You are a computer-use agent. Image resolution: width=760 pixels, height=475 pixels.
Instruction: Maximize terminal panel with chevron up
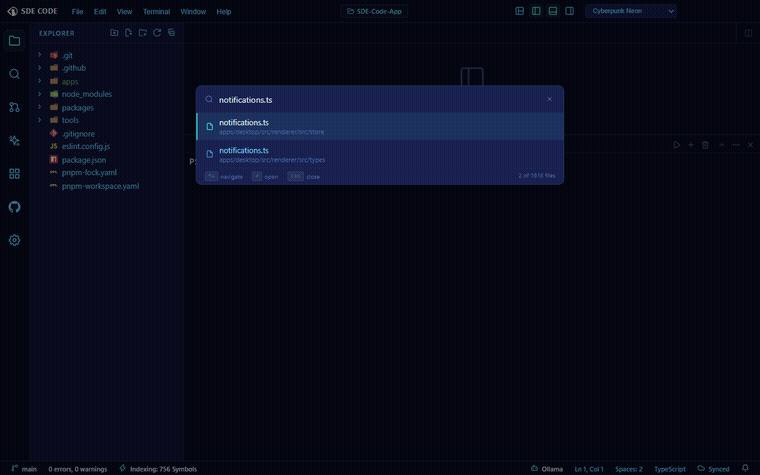pyautogui.click(x=722, y=145)
